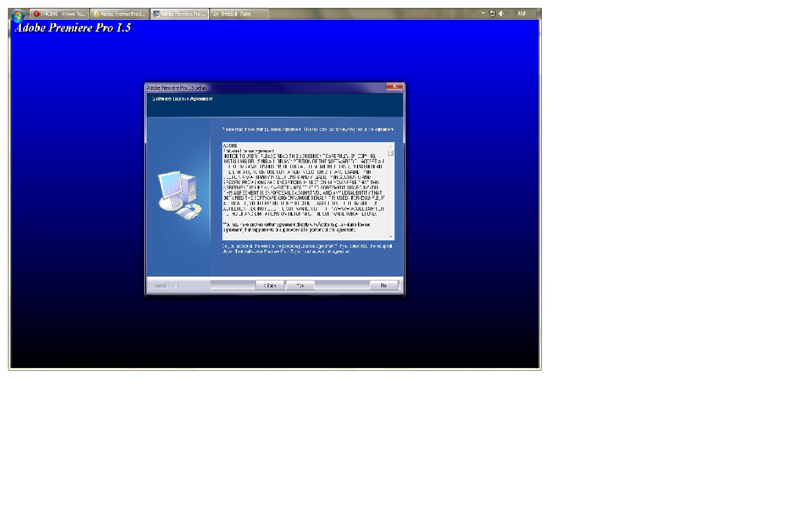This screenshot has width=812, height=508.
Task: Click the license agreement scrollbar thumb
Action: [x=391, y=153]
